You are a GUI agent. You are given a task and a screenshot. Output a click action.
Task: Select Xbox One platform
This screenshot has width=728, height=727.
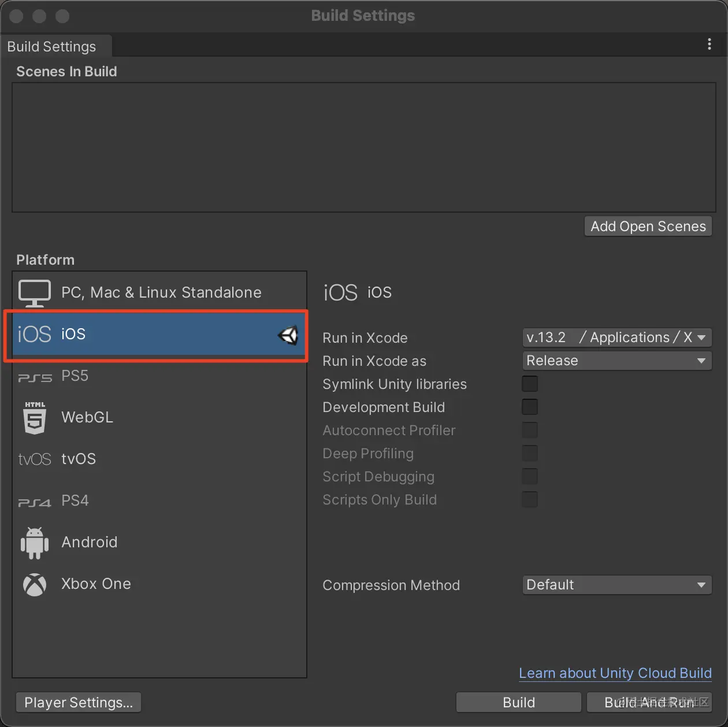(159, 584)
